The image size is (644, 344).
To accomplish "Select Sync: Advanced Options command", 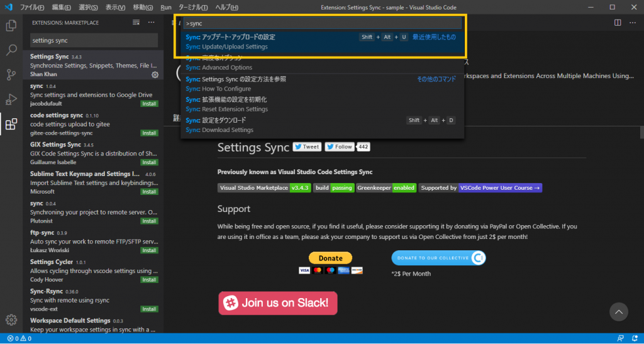I will click(x=323, y=62).
